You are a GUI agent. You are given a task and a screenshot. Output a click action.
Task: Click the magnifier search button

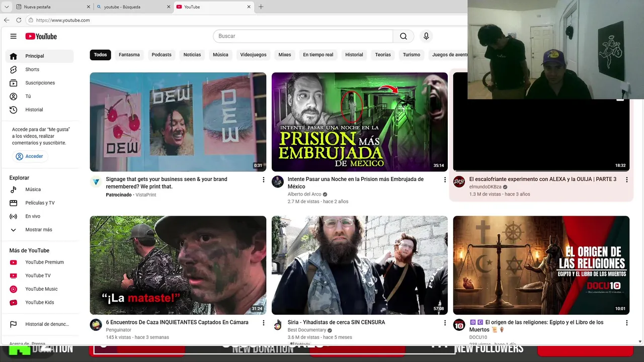tap(404, 36)
